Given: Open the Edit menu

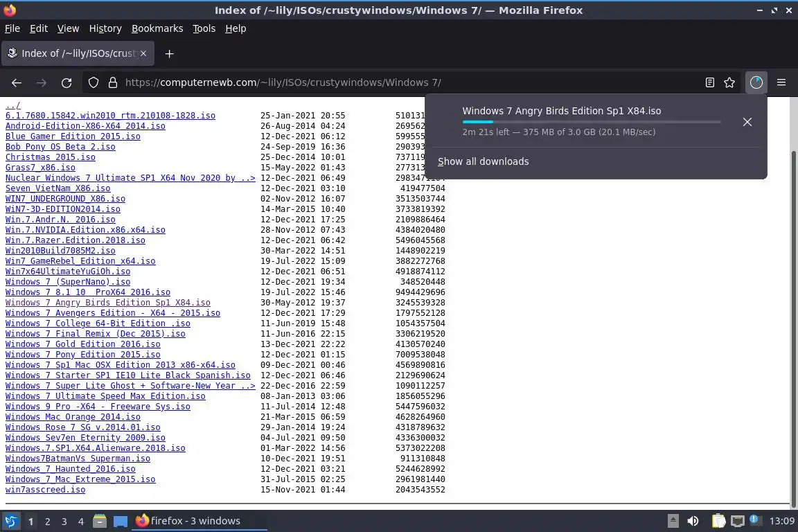Looking at the screenshot, I should 39,28.
